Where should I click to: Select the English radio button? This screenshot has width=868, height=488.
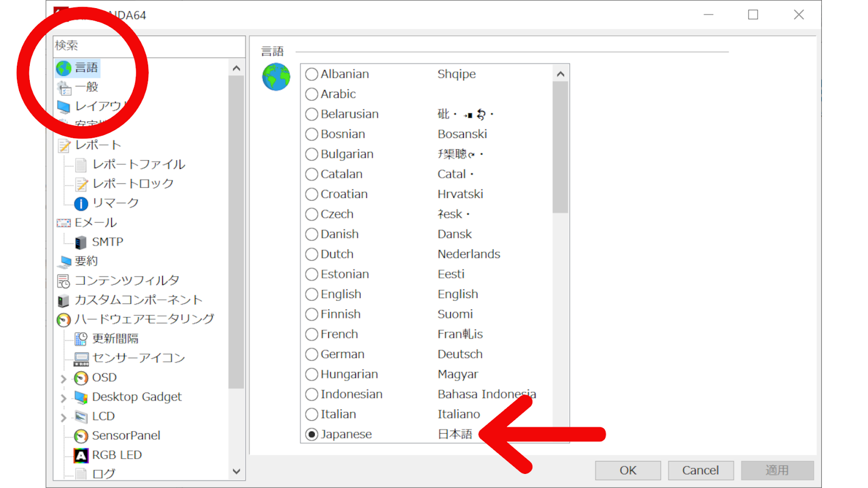coord(311,295)
